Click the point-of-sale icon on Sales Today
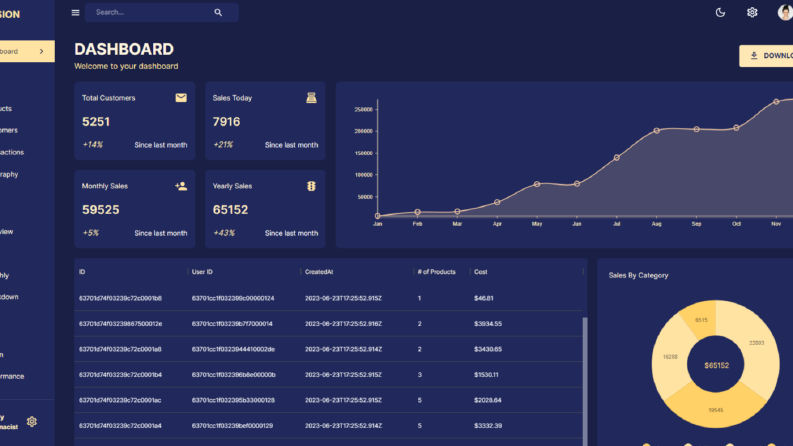Image resolution: width=793 pixels, height=446 pixels. coord(312,98)
